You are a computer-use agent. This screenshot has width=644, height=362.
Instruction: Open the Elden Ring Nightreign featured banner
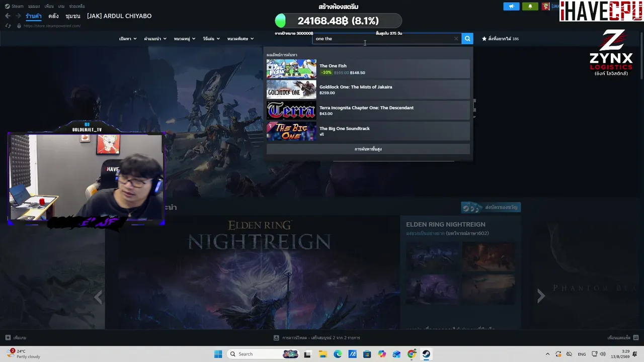[259, 273]
